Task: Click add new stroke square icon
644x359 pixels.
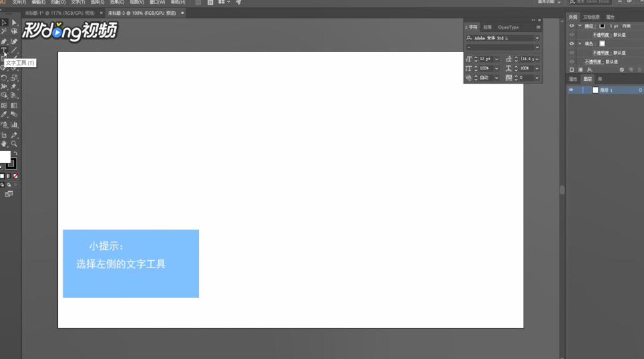Action: pos(572,70)
